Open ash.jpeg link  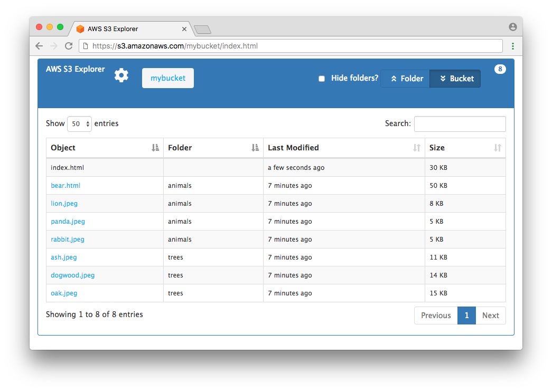64,257
